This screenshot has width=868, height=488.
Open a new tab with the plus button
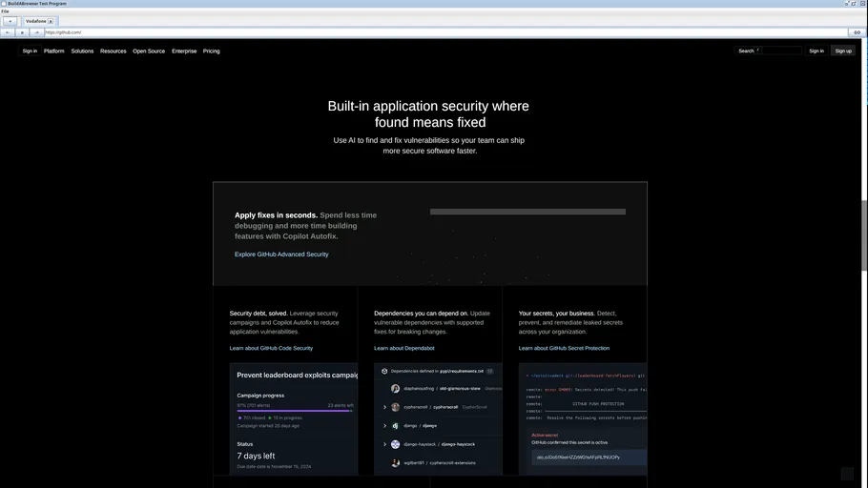click(10, 21)
